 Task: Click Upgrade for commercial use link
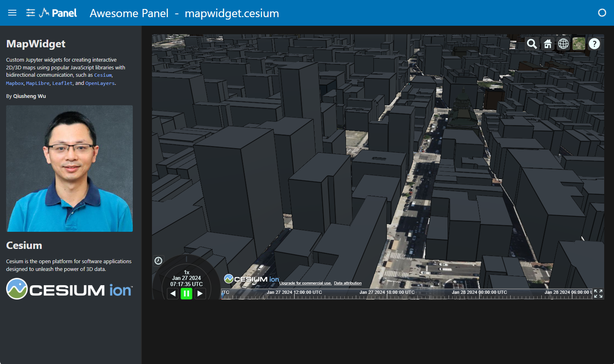pyautogui.click(x=305, y=283)
